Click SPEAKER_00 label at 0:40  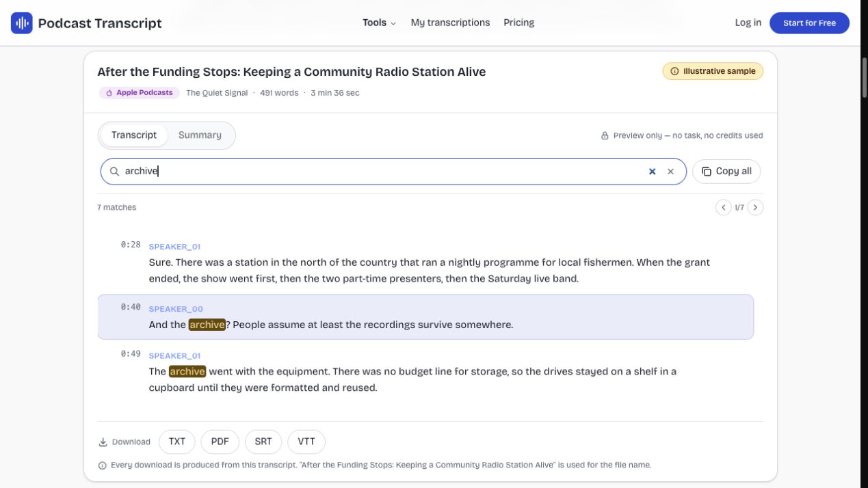tap(176, 309)
